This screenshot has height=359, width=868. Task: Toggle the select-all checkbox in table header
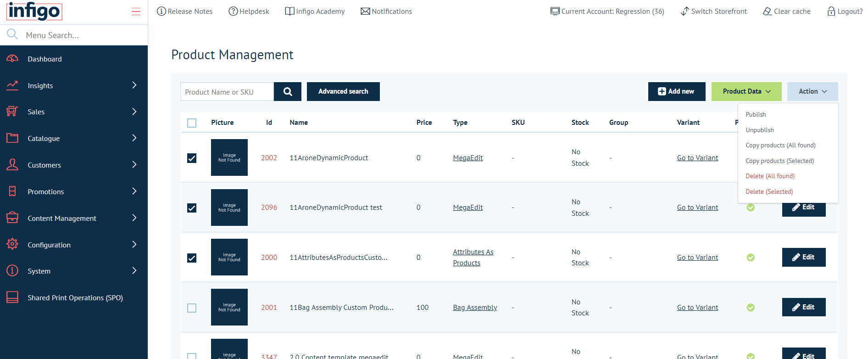coord(192,123)
